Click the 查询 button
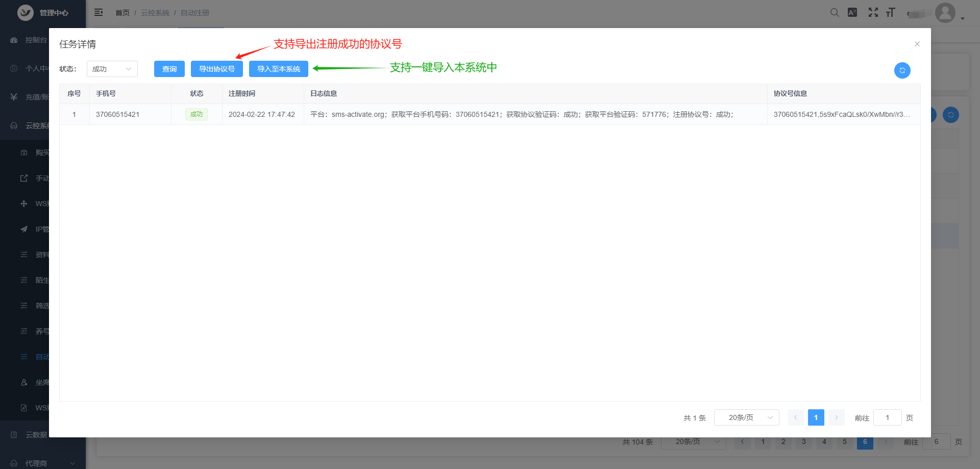The image size is (980, 469). point(169,69)
